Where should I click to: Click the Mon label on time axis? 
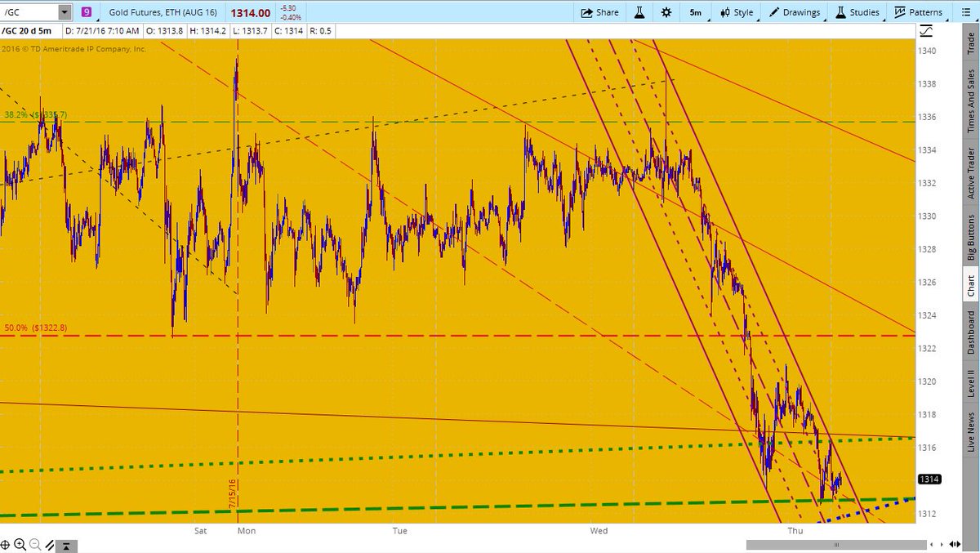point(246,530)
